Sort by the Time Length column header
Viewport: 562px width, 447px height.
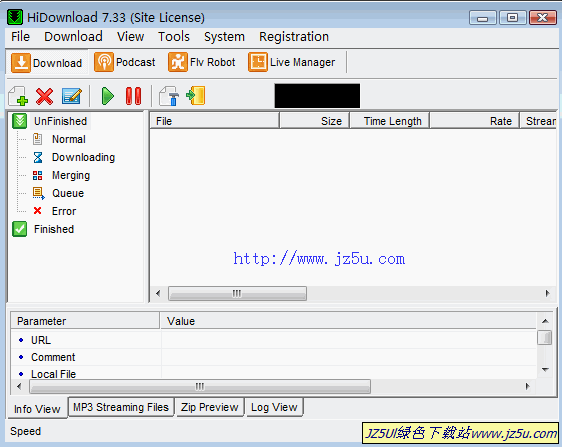(390, 121)
